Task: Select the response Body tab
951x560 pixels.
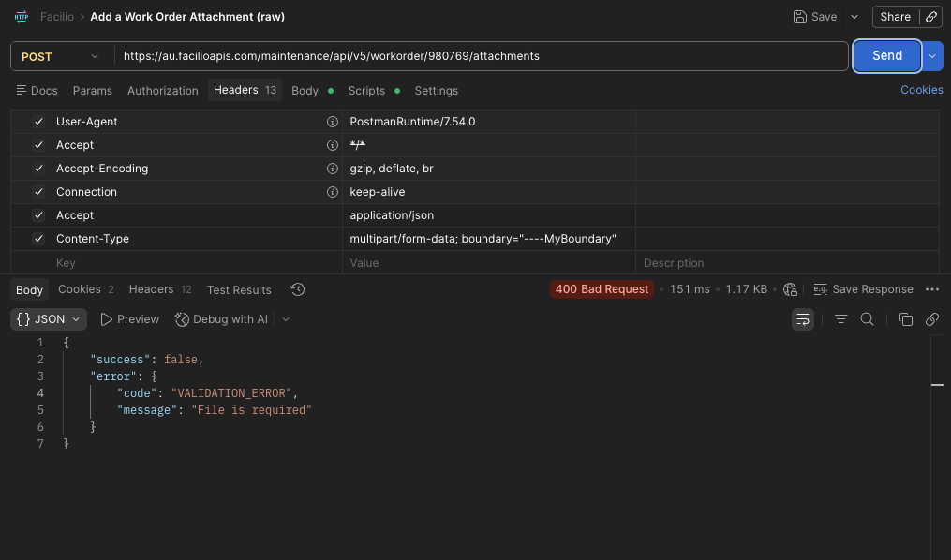Action: point(29,289)
